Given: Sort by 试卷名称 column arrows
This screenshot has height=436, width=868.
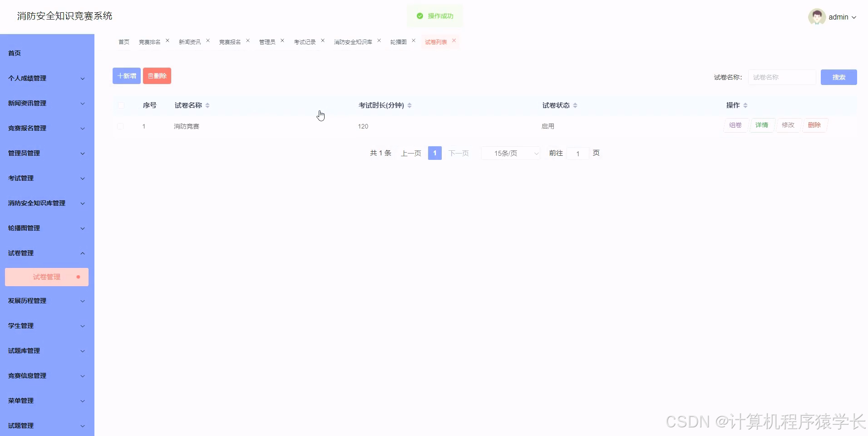Looking at the screenshot, I should pyautogui.click(x=207, y=105).
